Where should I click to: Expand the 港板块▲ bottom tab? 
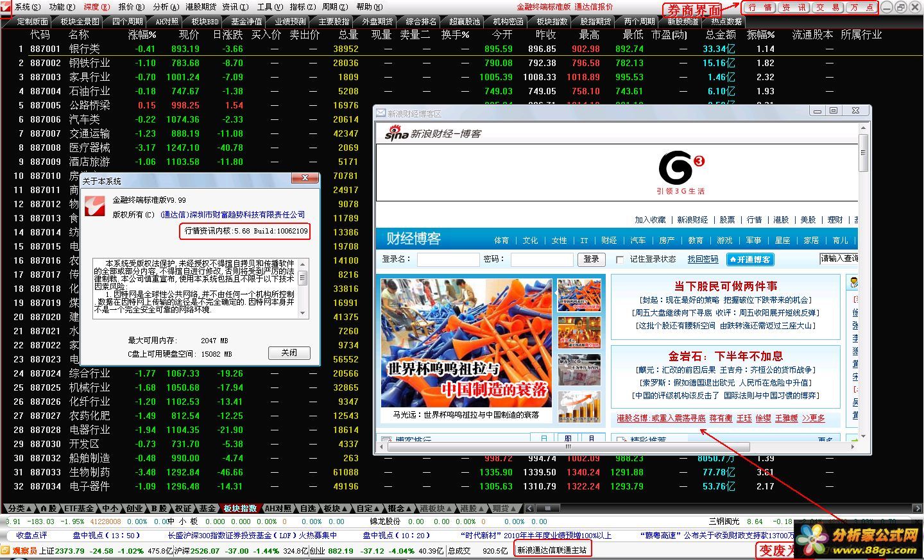point(434,508)
